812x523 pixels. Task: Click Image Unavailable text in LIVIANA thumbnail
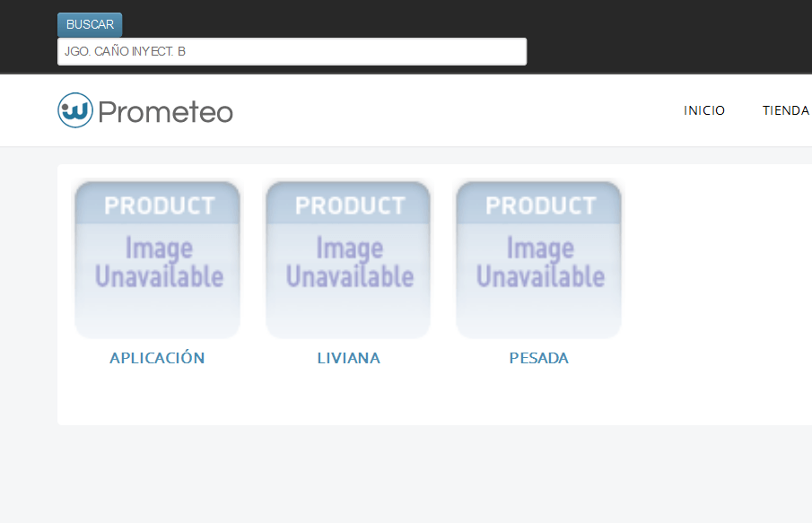[350, 262]
